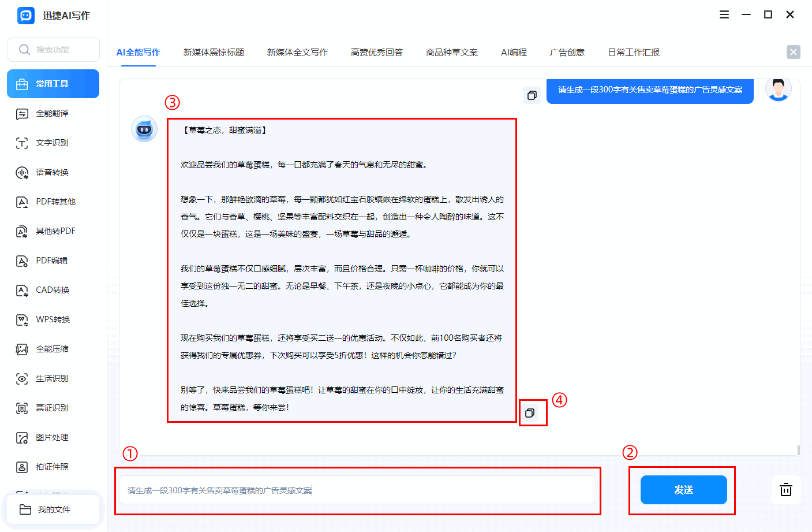Switch to the AI编程 tab
Viewport: 812px width, 532px height.
coord(514,53)
